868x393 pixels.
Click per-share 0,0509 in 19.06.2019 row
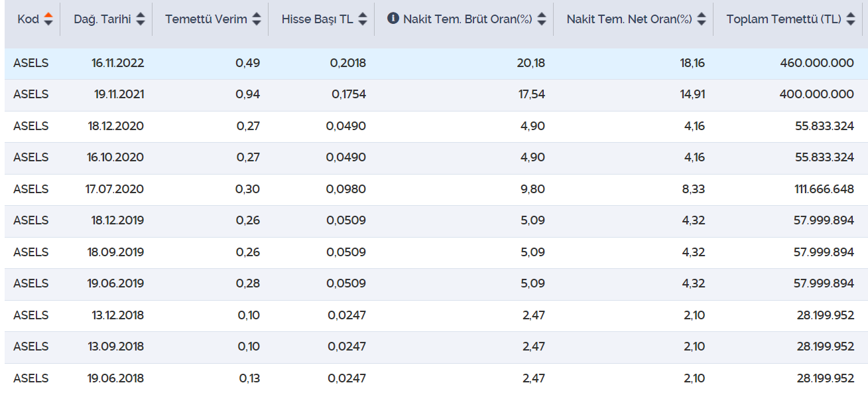346,283
